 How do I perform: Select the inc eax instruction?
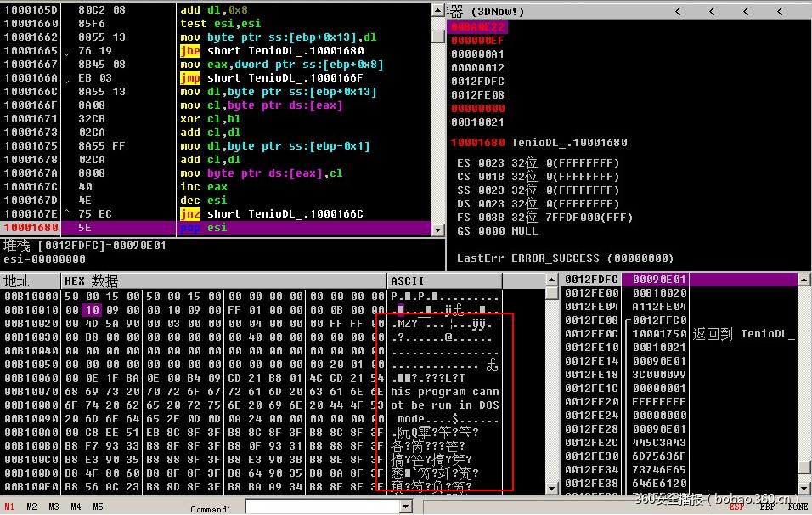[x=204, y=186]
